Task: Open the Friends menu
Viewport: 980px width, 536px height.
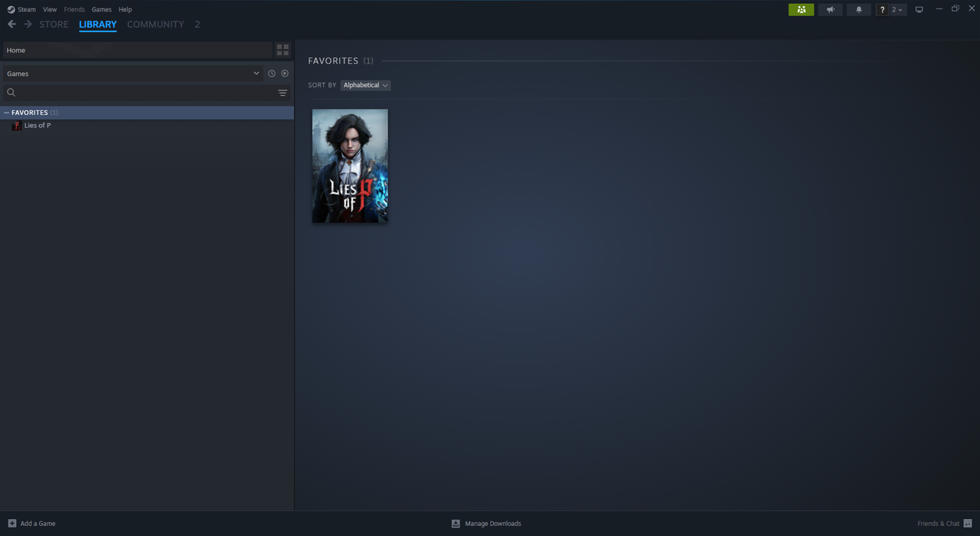Action: [74, 9]
